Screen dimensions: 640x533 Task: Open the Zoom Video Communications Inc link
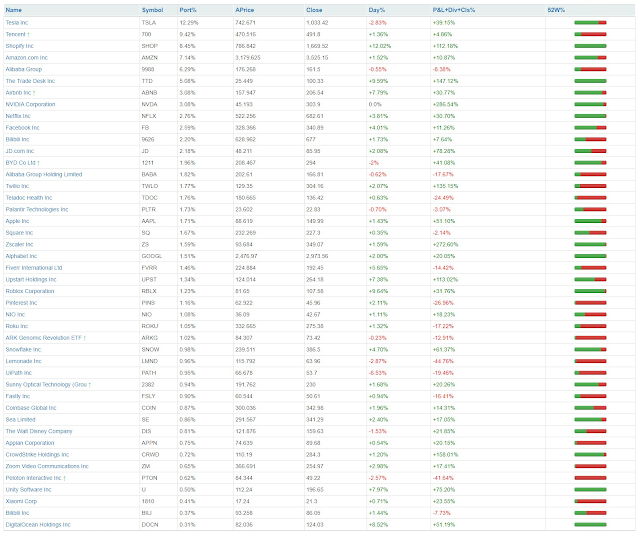[x=47, y=466]
